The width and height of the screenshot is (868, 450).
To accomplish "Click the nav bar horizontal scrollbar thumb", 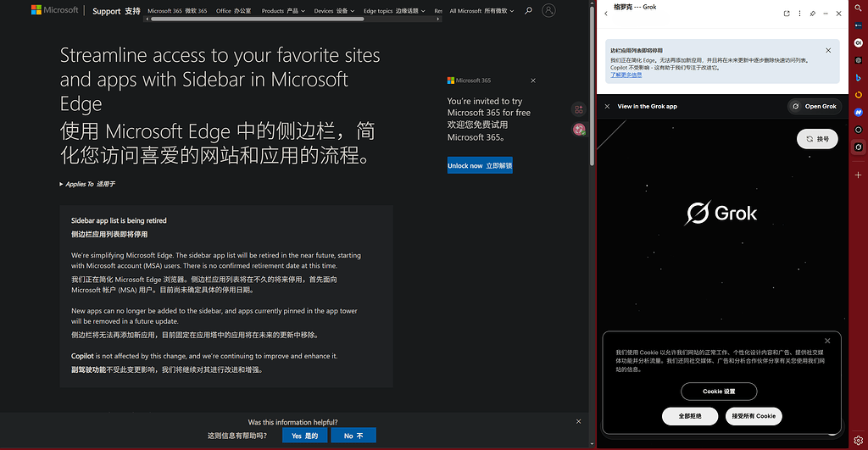I will click(258, 19).
